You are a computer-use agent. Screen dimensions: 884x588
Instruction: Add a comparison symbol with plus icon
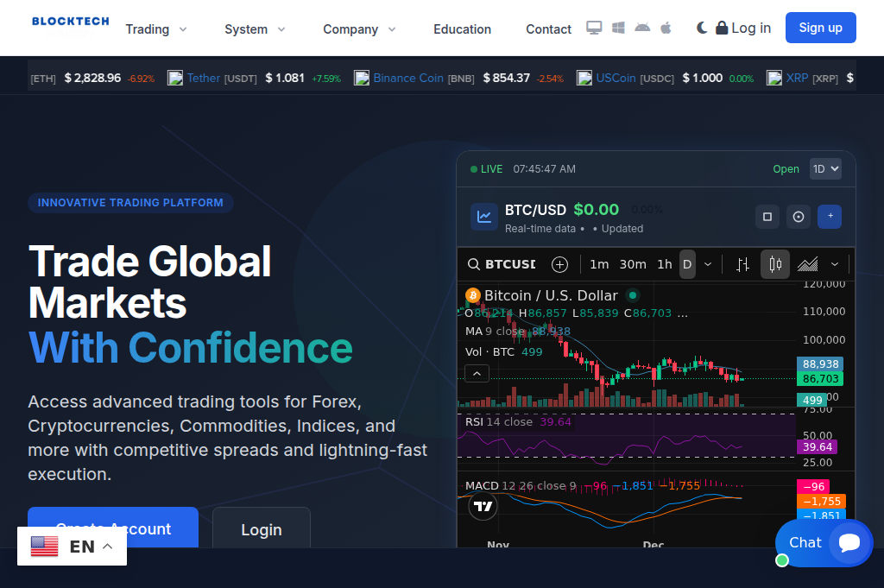pos(559,264)
